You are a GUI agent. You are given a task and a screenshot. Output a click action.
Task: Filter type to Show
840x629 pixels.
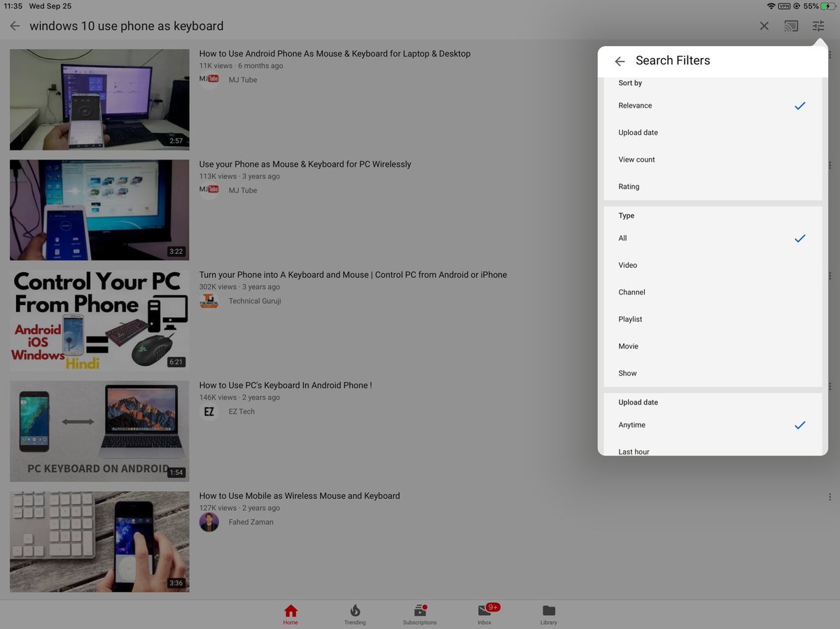pyautogui.click(x=713, y=373)
